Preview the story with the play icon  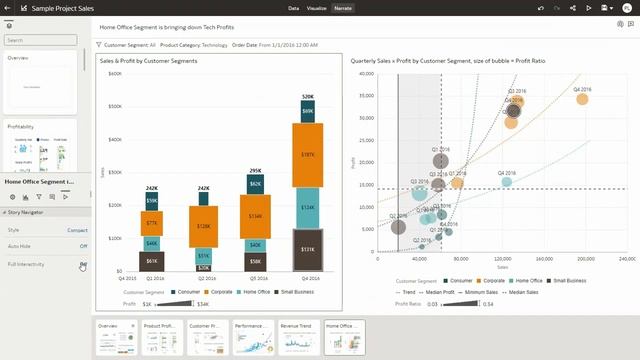589,8
